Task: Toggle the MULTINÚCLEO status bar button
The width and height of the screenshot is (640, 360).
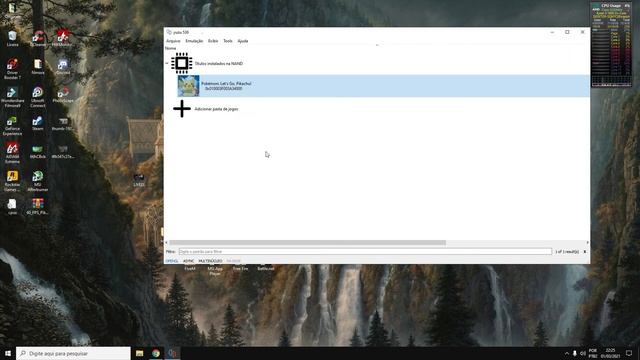Action: 211,261
